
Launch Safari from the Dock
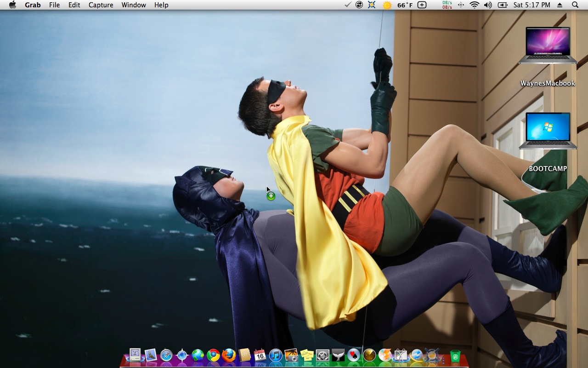[166, 355]
